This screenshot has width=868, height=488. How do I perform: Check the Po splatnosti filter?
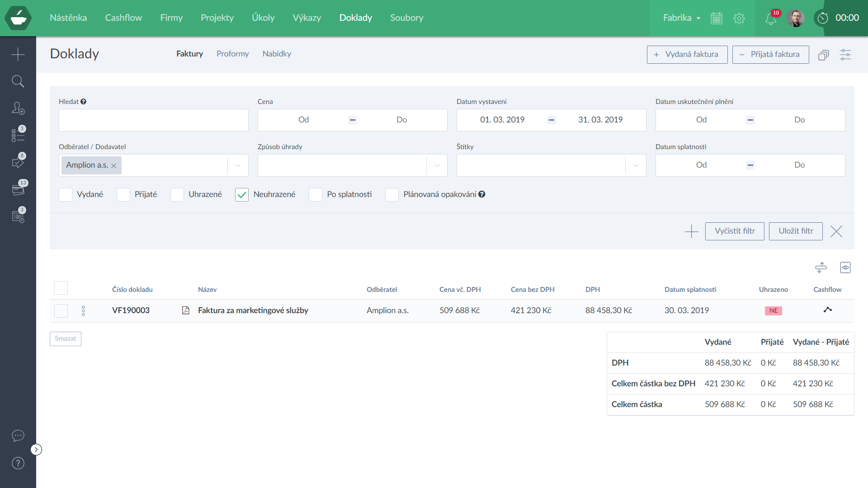tap(316, 195)
